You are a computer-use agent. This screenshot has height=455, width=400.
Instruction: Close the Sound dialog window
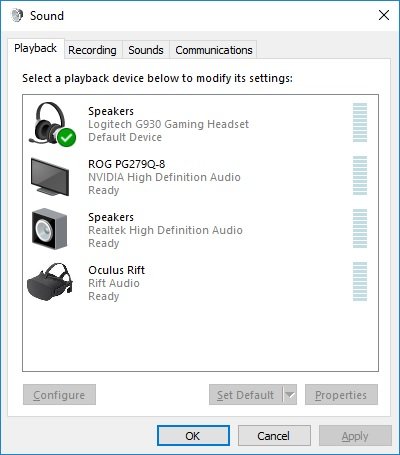pos(384,15)
